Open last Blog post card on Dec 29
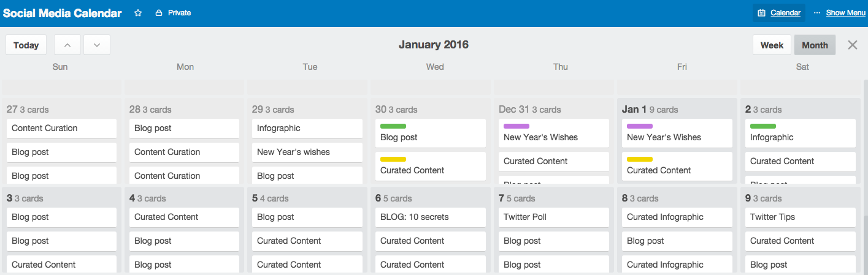Viewport: 868px width, 275px height. [x=307, y=175]
